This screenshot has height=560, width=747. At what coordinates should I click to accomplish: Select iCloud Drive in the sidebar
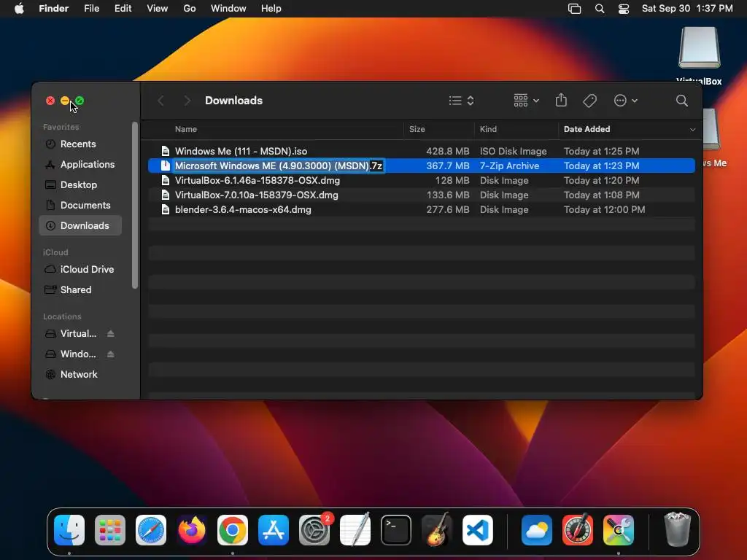click(x=80, y=270)
